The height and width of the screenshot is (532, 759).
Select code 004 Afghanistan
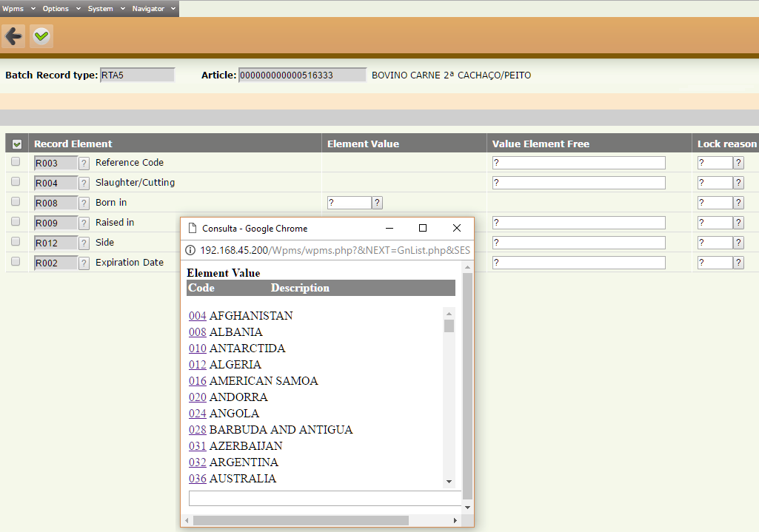pos(198,316)
